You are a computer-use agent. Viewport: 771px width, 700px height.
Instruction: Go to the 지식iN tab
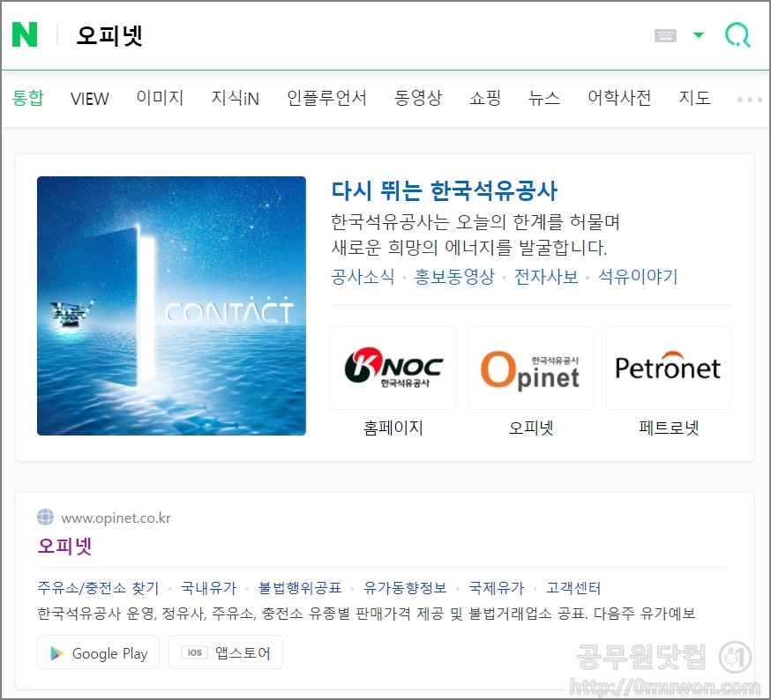click(x=235, y=98)
